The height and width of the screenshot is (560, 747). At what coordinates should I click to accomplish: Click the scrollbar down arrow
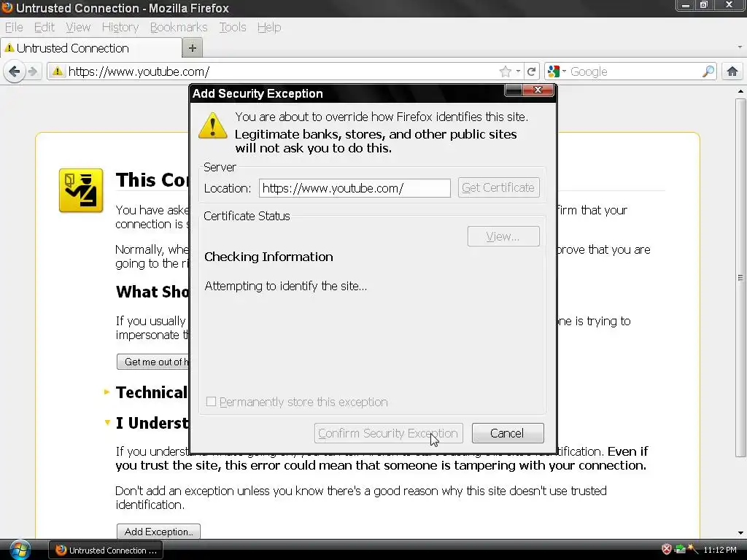[x=740, y=533]
